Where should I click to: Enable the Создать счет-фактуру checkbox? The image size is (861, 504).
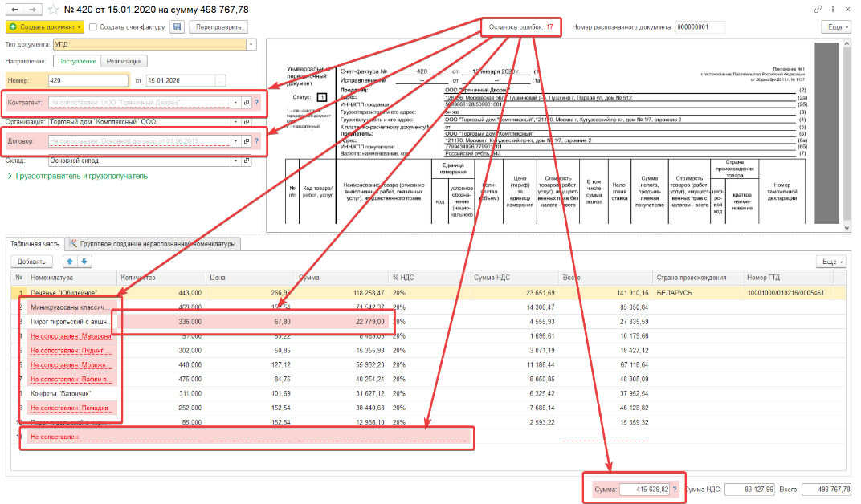click(x=93, y=26)
